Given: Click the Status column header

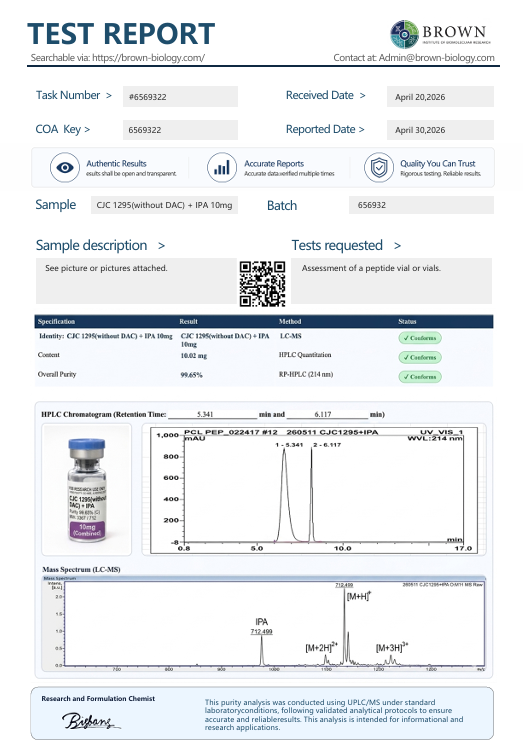Looking at the screenshot, I should click(x=407, y=321).
